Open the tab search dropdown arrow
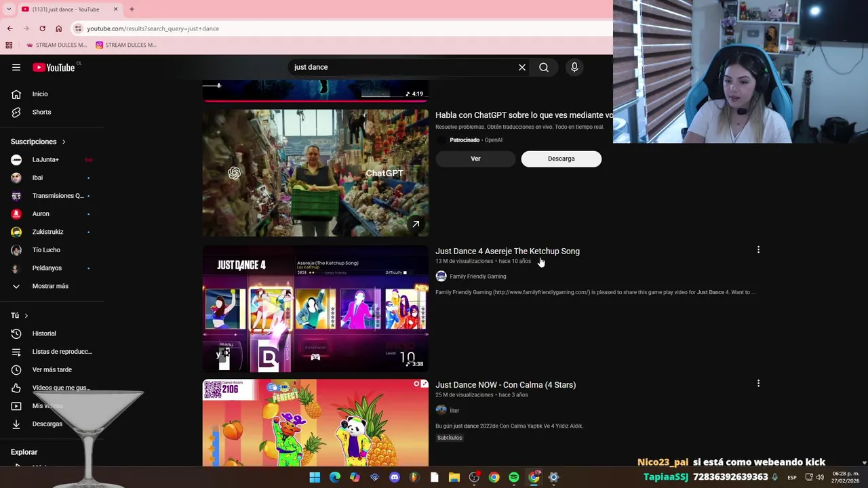The height and width of the screenshot is (488, 868). click(x=8, y=9)
